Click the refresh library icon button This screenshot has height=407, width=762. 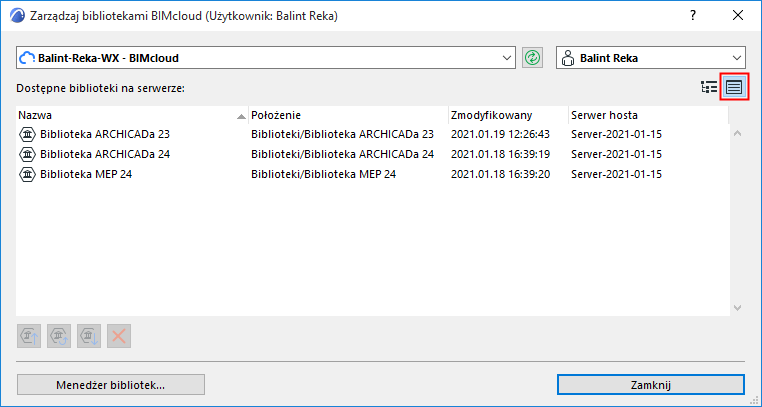pos(59,335)
